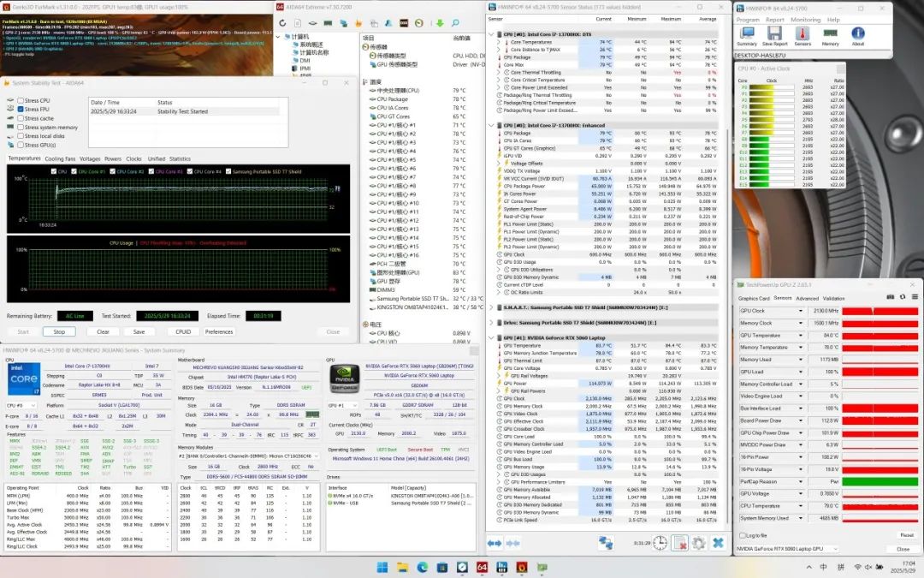Click the Reset button in GPU-Z
Viewport: 924px width, 578px height.
point(907,535)
